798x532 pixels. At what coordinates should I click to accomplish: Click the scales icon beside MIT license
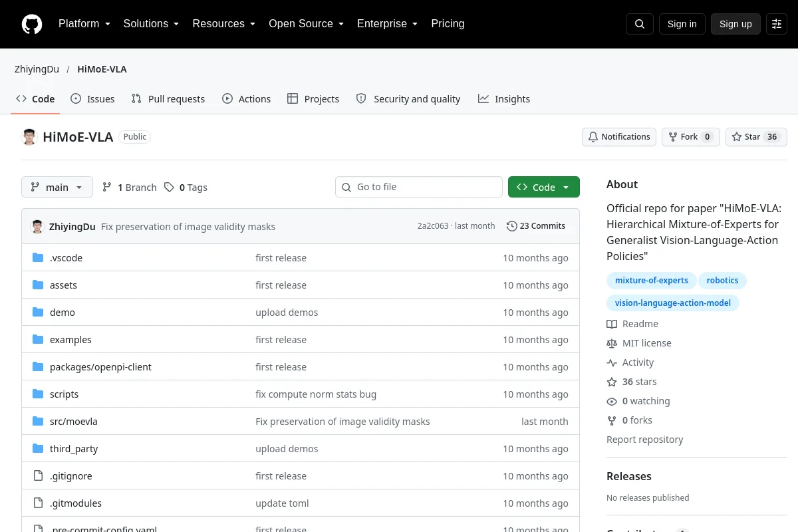(x=612, y=344)
